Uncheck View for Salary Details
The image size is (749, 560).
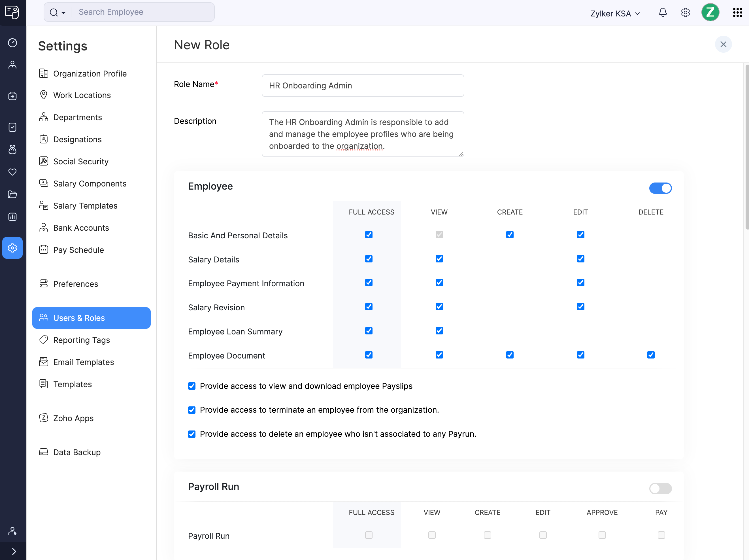pos(439,259)
